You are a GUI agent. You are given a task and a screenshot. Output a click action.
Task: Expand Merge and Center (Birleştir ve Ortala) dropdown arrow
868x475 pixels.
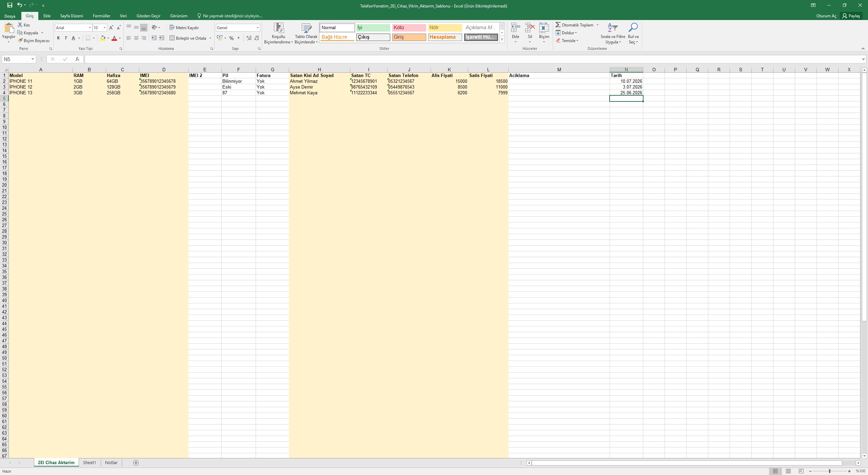210,38
